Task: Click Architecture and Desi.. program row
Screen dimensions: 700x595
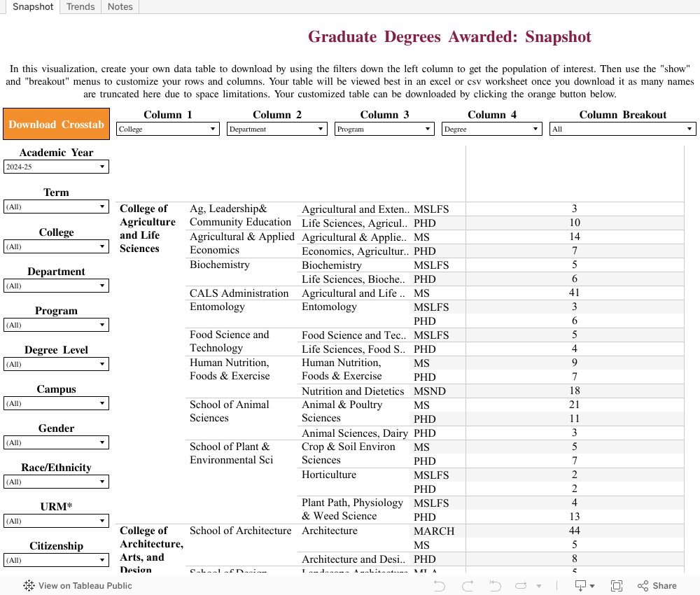Action: tap(353, 559)
